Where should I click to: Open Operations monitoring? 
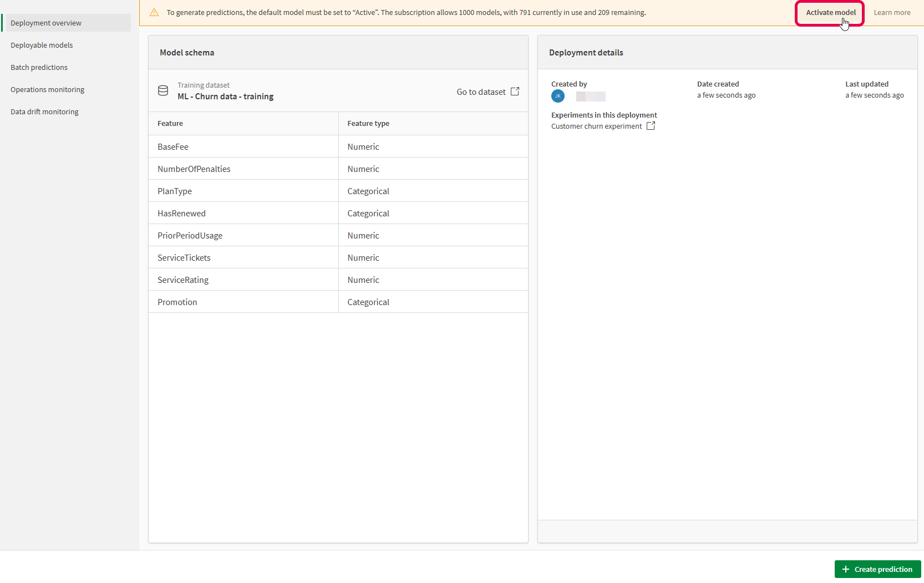[x=47, y=89]
